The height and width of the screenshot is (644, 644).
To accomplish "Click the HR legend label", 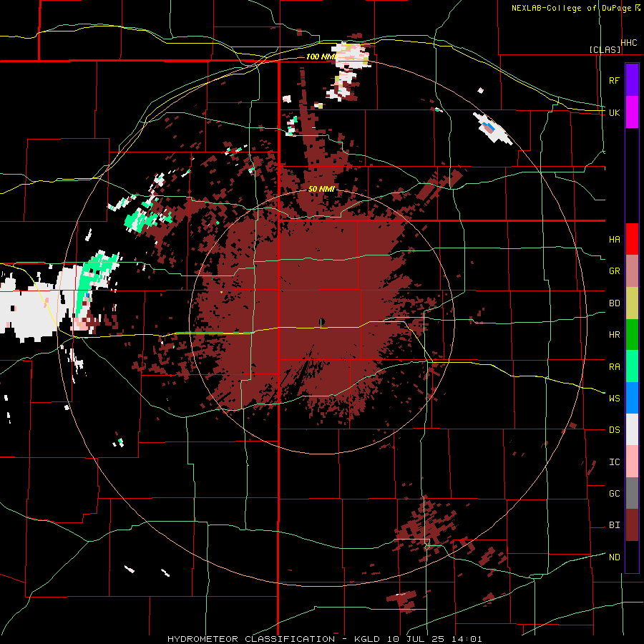I will coord(615,335).
